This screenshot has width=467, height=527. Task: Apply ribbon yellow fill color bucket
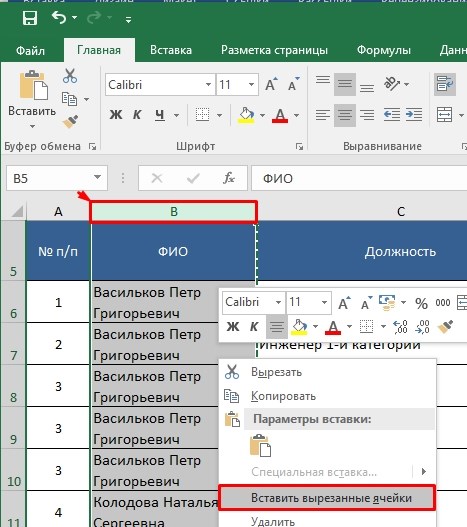pos(246,115)
